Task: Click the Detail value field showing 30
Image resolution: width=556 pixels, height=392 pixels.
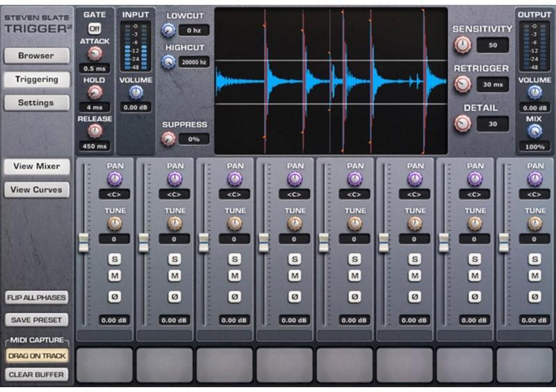Action: point(493,124)
